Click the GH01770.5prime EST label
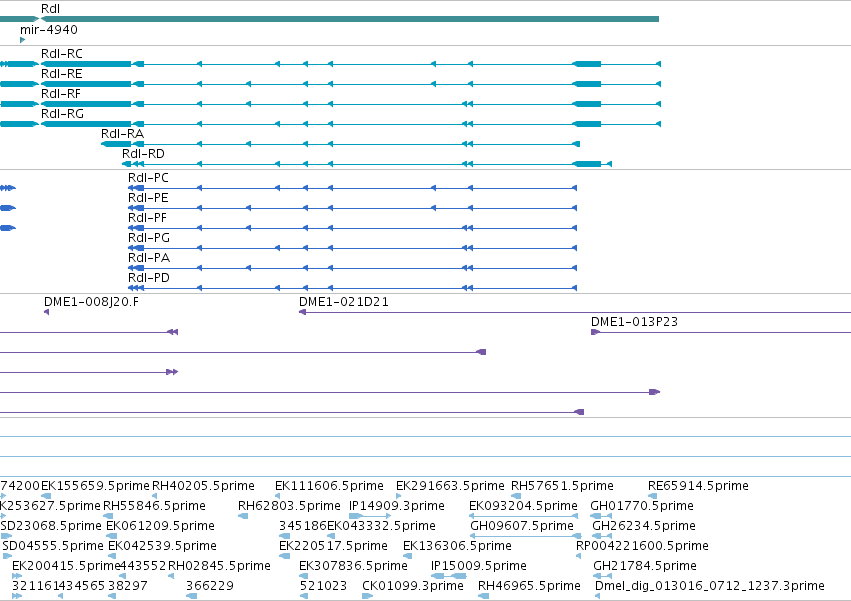Image resolution: width=851 pixels, height=601 pixels. click(x=642, y=505)
